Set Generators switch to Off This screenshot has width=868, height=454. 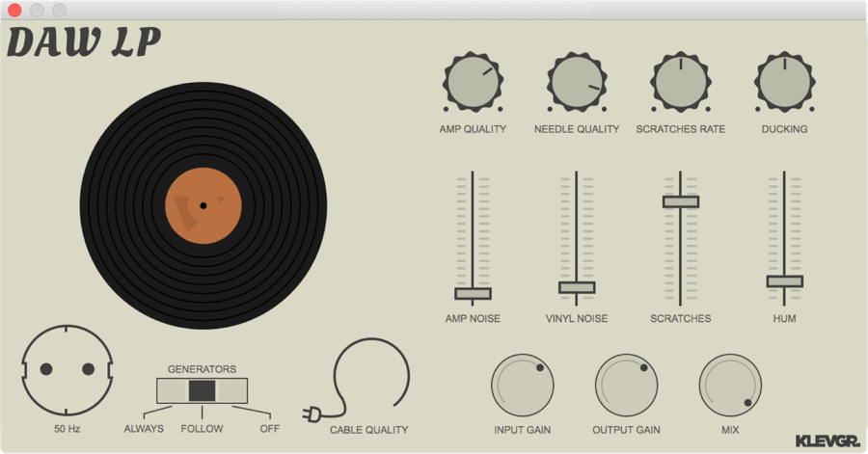coord(233,390)
